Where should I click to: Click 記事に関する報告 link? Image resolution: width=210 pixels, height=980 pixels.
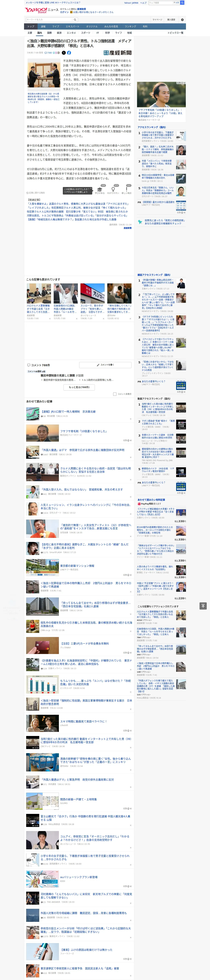[x=36, y=193]
